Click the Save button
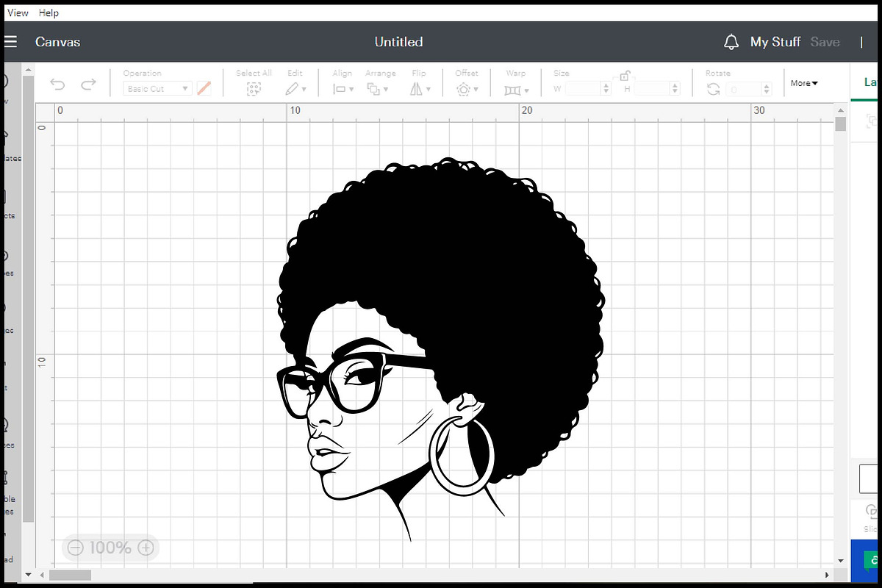This screenshot has width=882, height=588. tap(825, 42)
